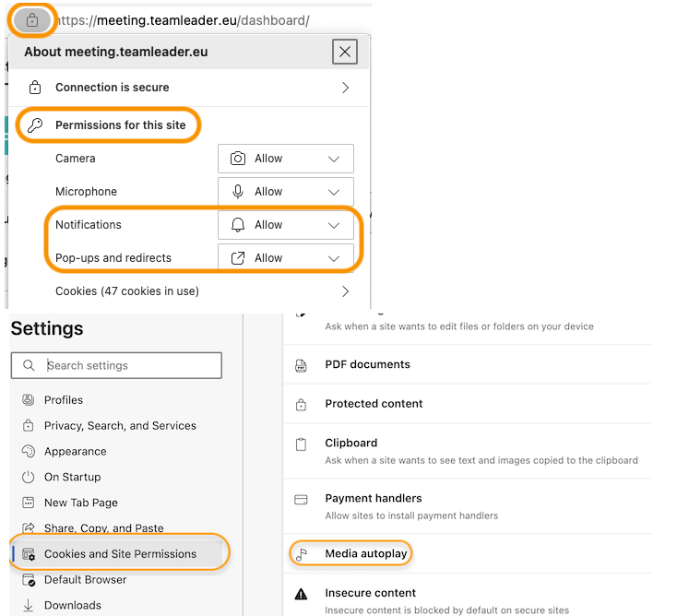Click the Insecure content warning icon
Viewport: 677px width, 616px height.
tap(301, 594)
